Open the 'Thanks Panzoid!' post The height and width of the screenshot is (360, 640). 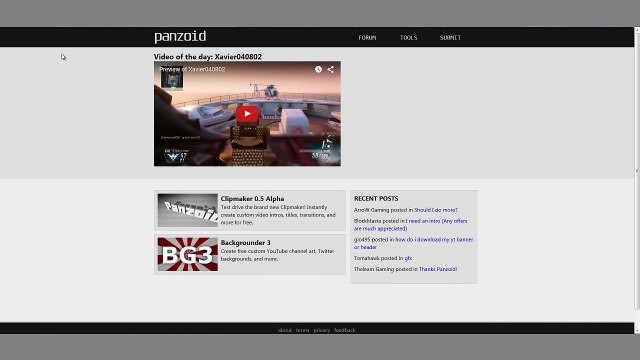point(438,269)
